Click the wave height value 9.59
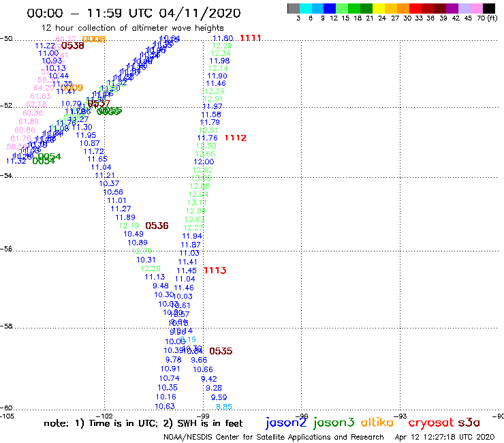The height and width of the screenshot is (443, 504). [x=219, y=397]
